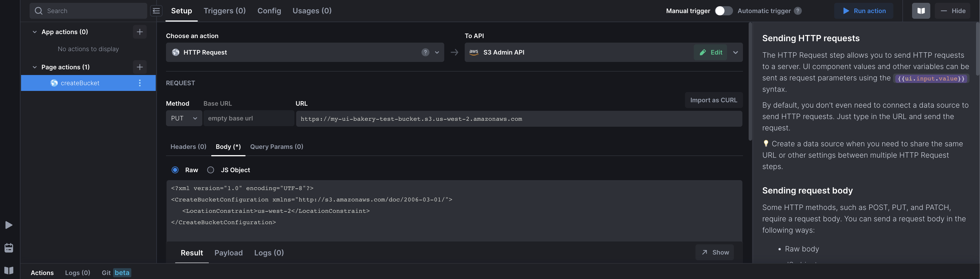Click the 'Raw body' bullet item
Image resolution: width=980 pixels, height=279 pixels.
pos(802,249)
